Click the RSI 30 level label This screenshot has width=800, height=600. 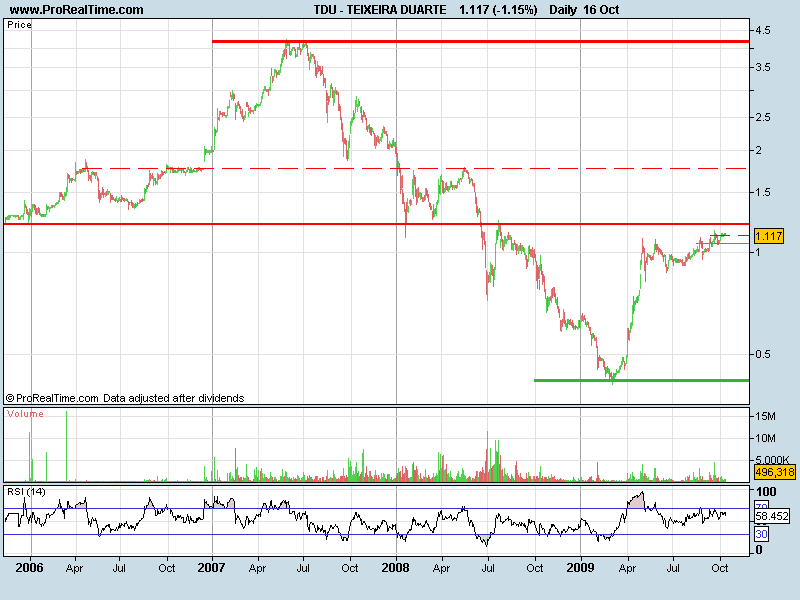pos(761,534)
